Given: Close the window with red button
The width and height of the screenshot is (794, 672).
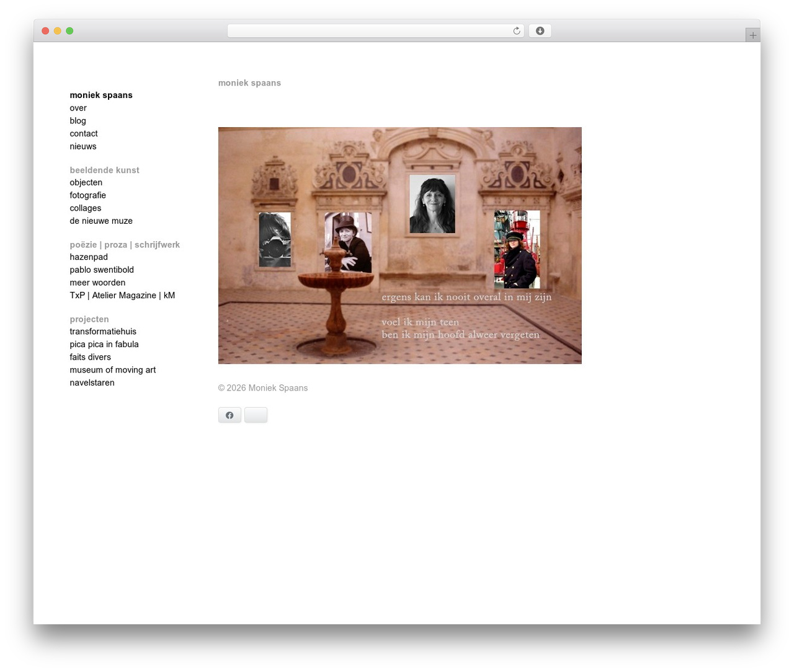Looking at the screenshot, I should pos(45,31).
